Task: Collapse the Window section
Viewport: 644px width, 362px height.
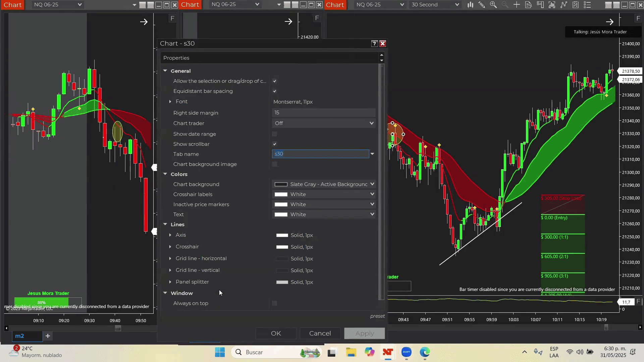Action: pos(165,293)
